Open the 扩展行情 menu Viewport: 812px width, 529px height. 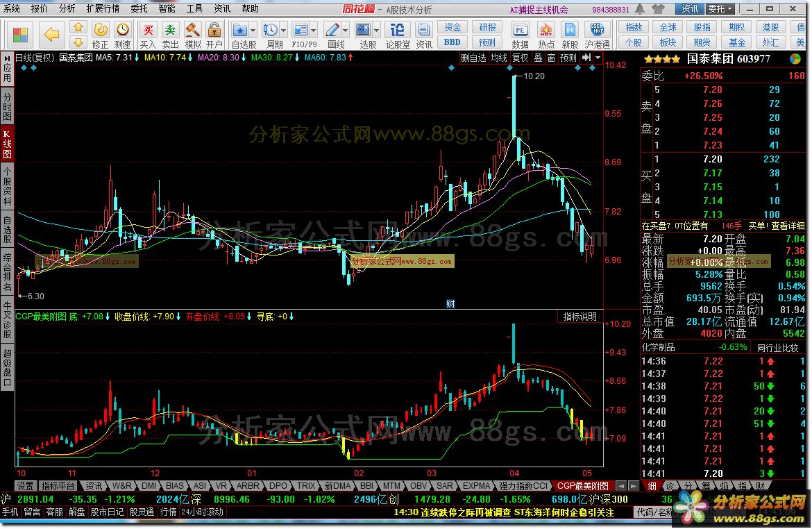point(103,9)
